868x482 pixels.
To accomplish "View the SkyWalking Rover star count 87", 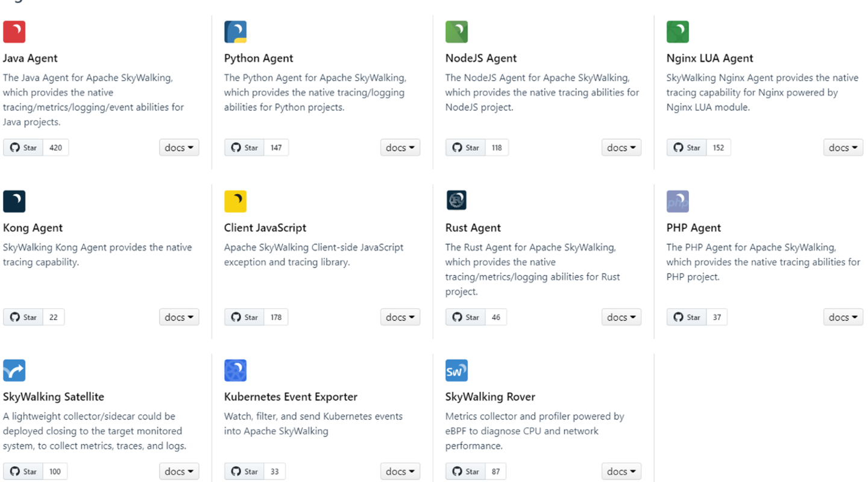I will [495, 471].
